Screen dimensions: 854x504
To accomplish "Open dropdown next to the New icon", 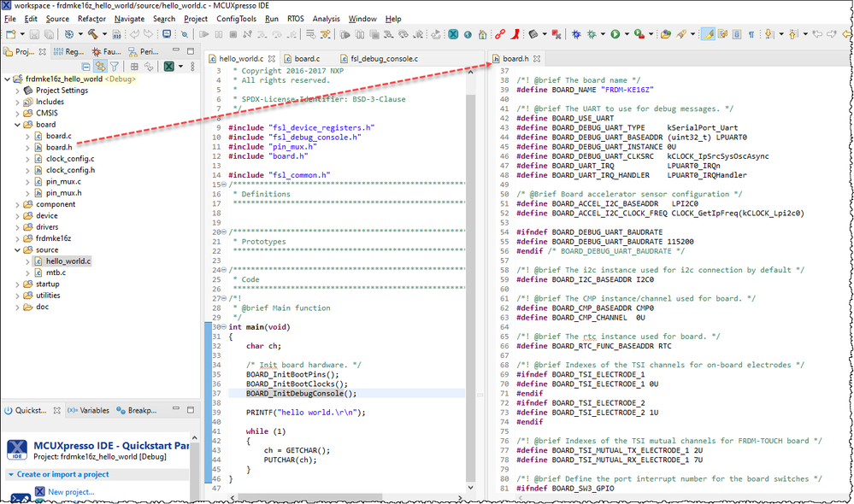I will 21,34.
